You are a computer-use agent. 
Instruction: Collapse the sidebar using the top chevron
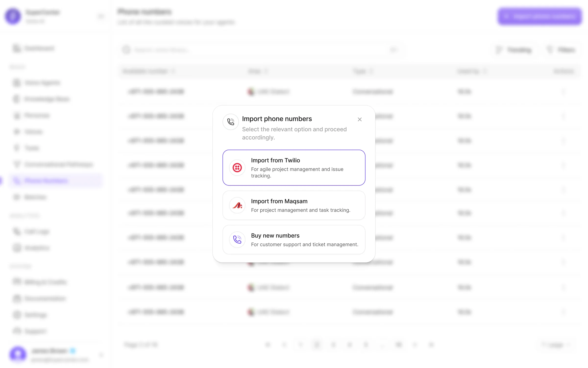click(101, 16)
